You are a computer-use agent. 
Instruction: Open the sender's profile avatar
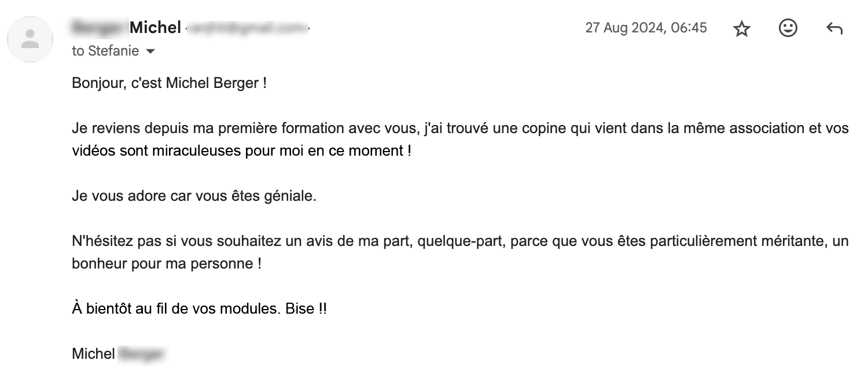(x=30, y=39)
